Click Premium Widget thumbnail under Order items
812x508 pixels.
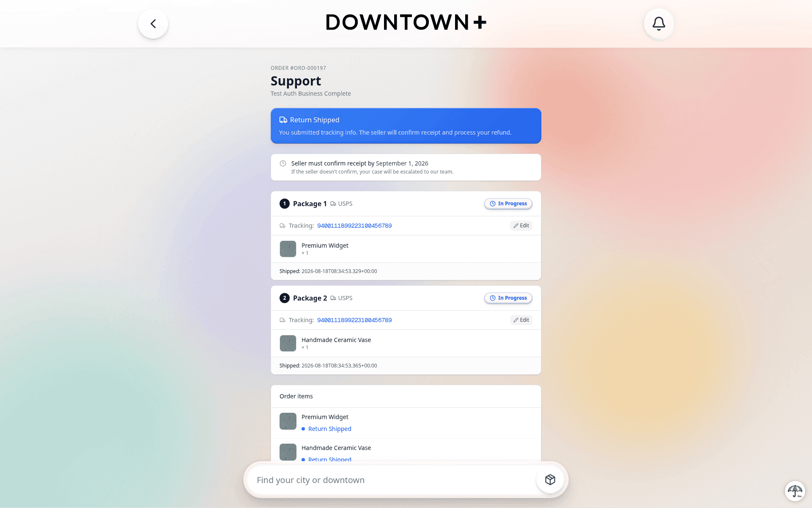click(288, 421)
